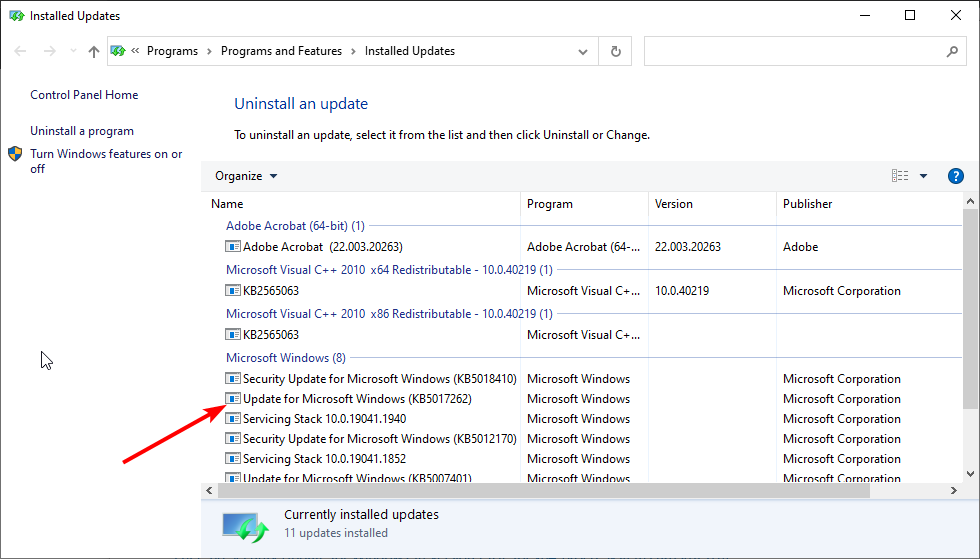Screen dimensions: 980x559
Task: Refresh the Installed Updates list
Action: (616, 51)
